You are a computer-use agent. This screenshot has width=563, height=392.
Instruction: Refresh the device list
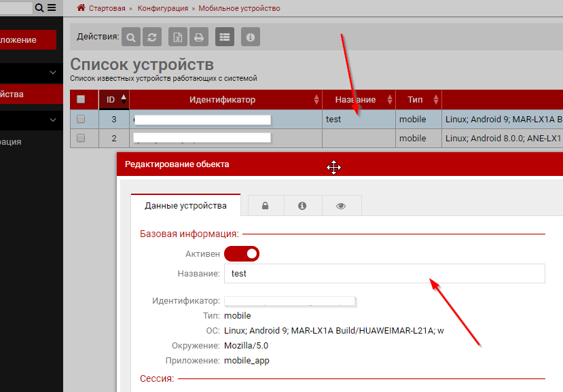click(x=151, y=37)
